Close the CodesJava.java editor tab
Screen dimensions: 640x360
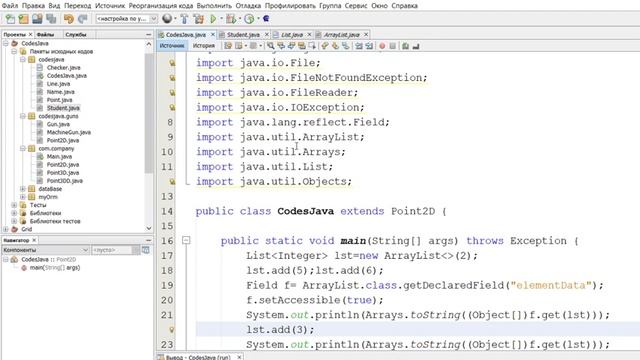(213, 35)
